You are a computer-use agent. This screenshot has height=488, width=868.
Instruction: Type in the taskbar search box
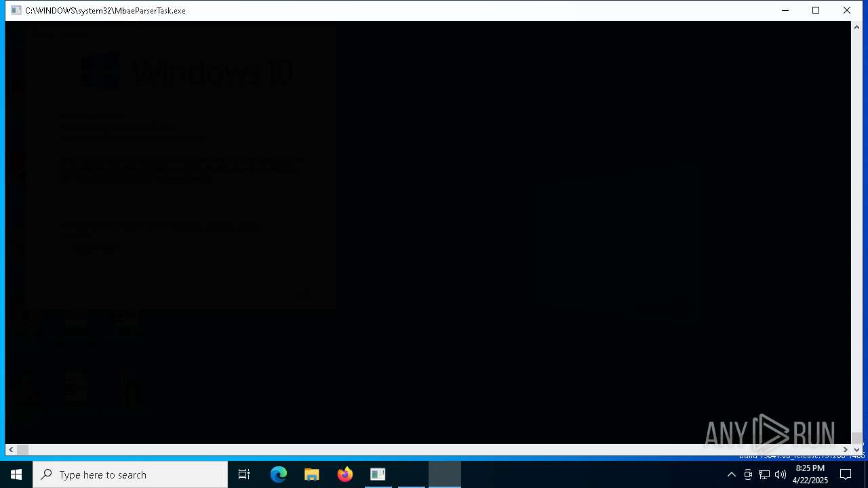[x=130, y=474]
